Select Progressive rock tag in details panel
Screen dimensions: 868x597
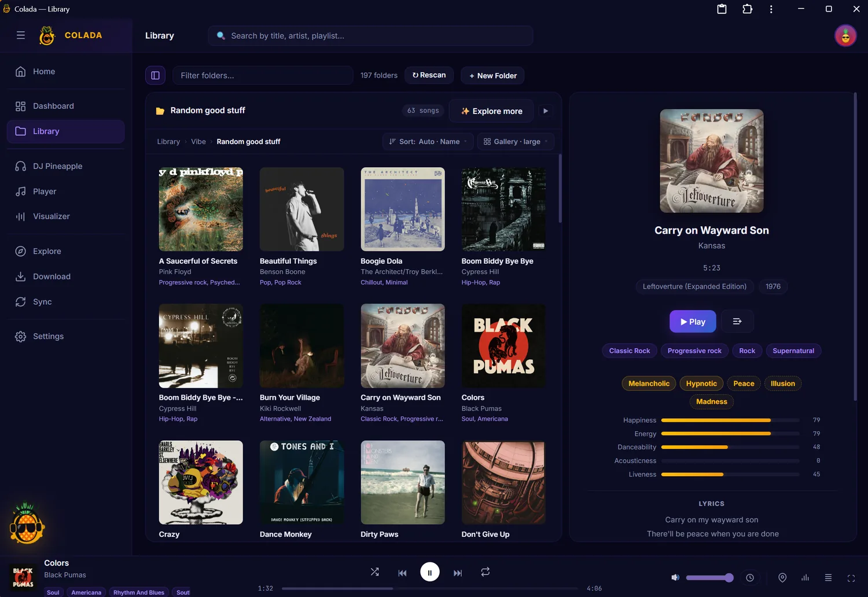click(694, 351)
